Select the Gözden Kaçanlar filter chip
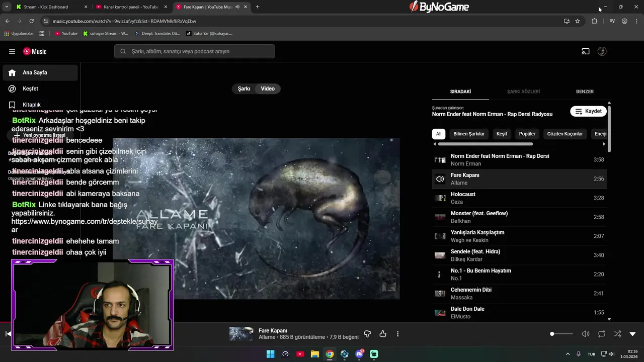Image resolution: width=644 pixels, height=362 pixels. point(565,134)
